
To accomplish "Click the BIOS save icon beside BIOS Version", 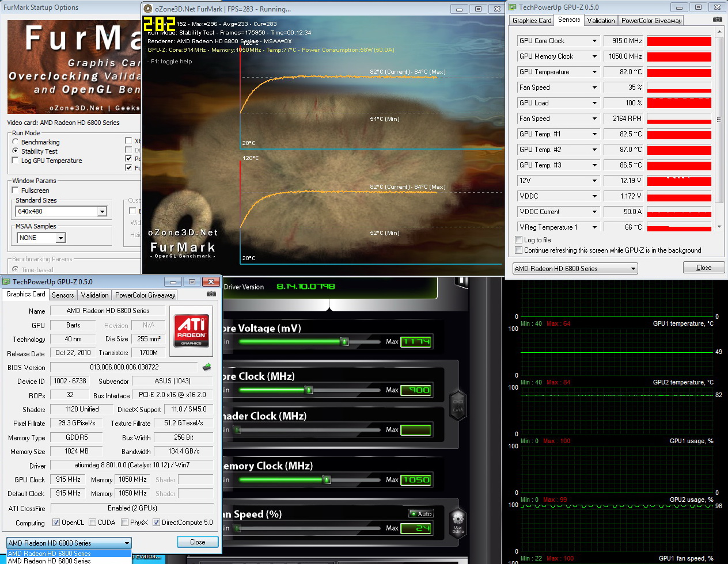I will coord(207,367).
